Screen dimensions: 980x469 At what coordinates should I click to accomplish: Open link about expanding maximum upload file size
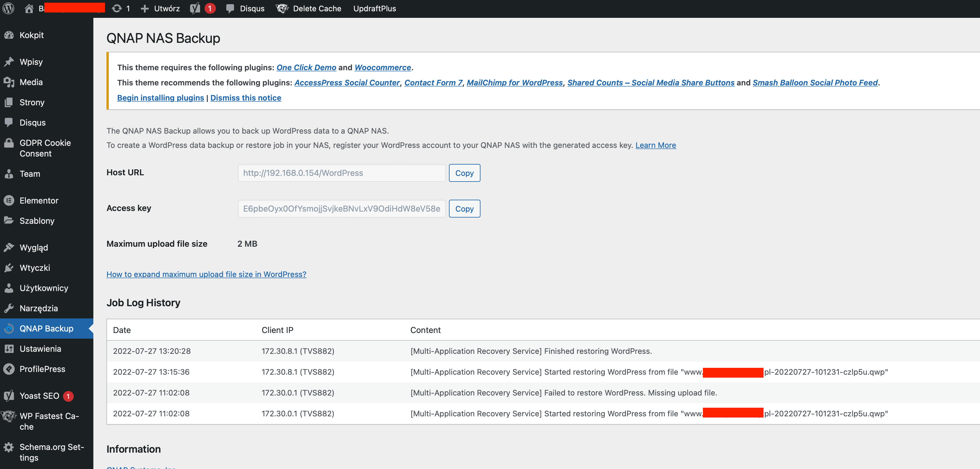click(206, 274)
